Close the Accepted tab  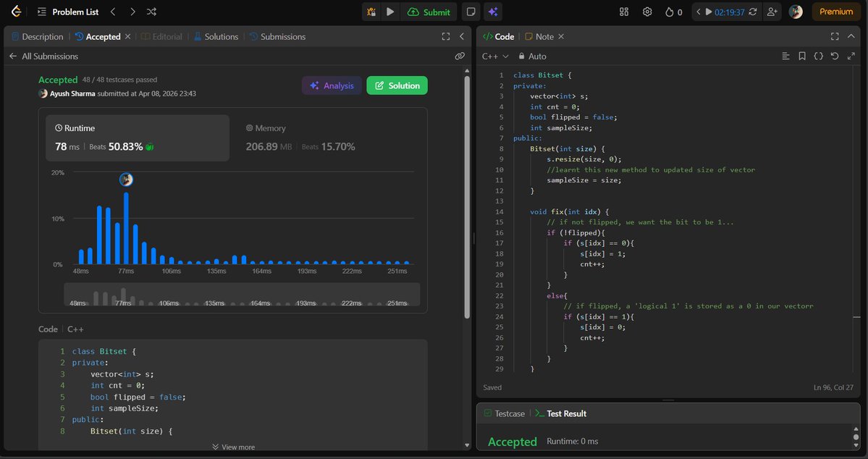point(128,36)
